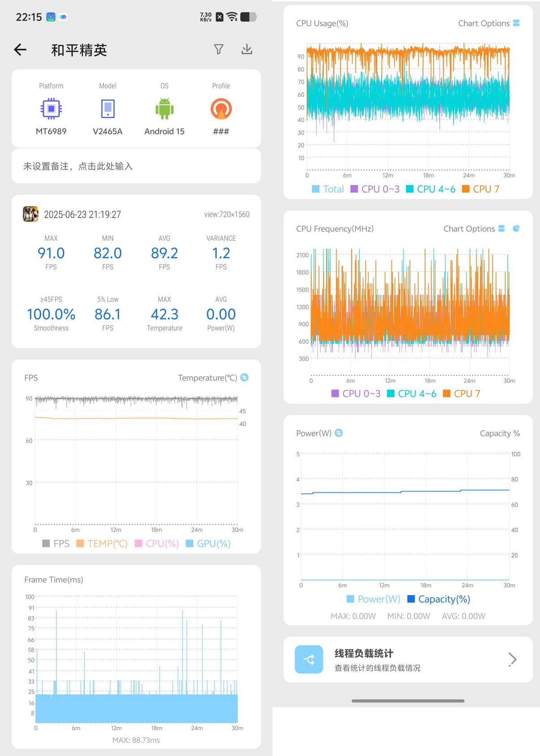Show CPU Frequency pie chart view
Screen dimensions: 540x756
516,228
